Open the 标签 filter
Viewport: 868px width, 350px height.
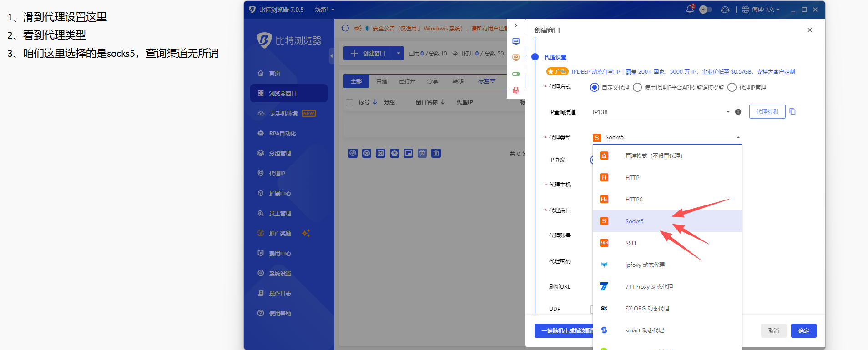tap(486, 81)
